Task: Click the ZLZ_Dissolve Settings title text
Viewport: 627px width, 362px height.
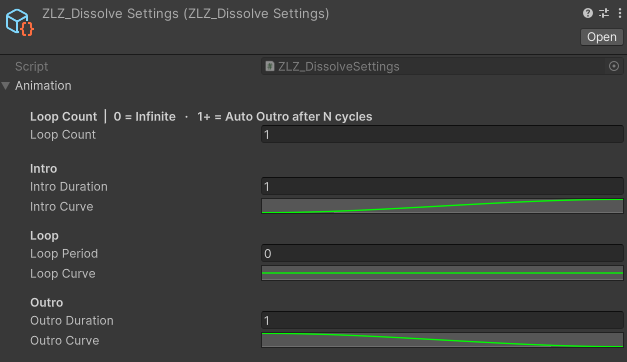Action: coord(186,14)
